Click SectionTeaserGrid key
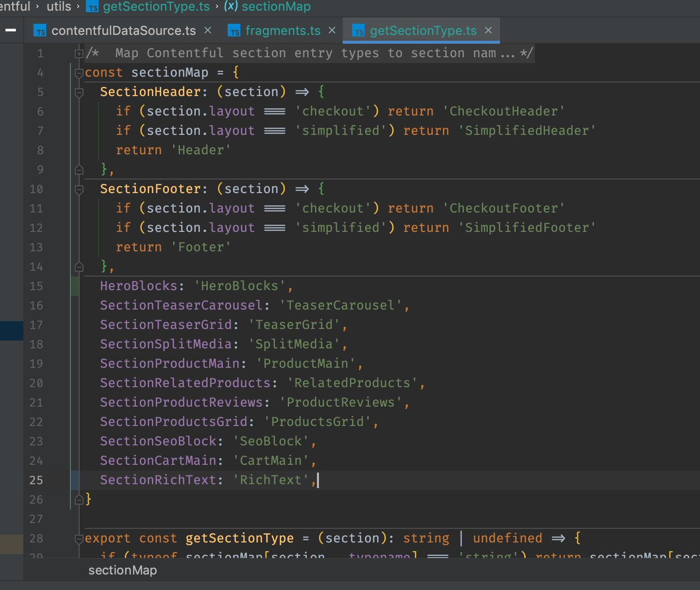Image resolution: width=700 pixels, height=590 pixels. [x=166, y=325]
